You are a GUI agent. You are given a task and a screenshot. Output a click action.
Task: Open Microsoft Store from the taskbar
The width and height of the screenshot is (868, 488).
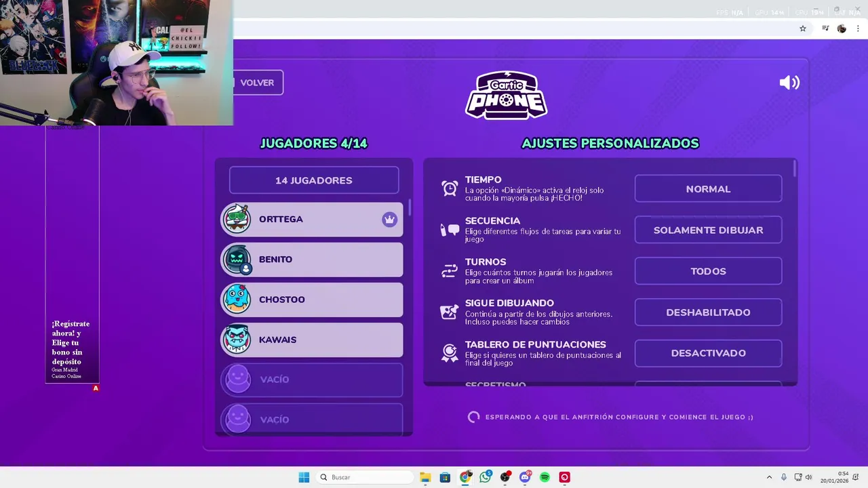(x=445, y=477)
